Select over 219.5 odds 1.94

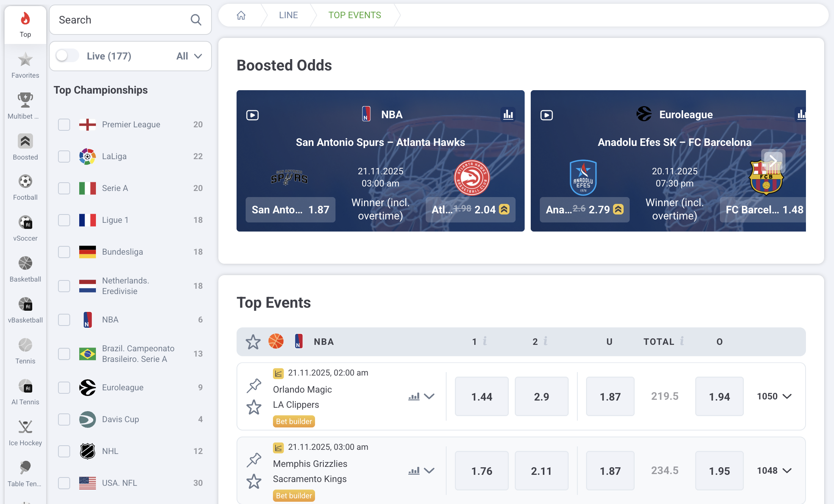tap(720, 396)
